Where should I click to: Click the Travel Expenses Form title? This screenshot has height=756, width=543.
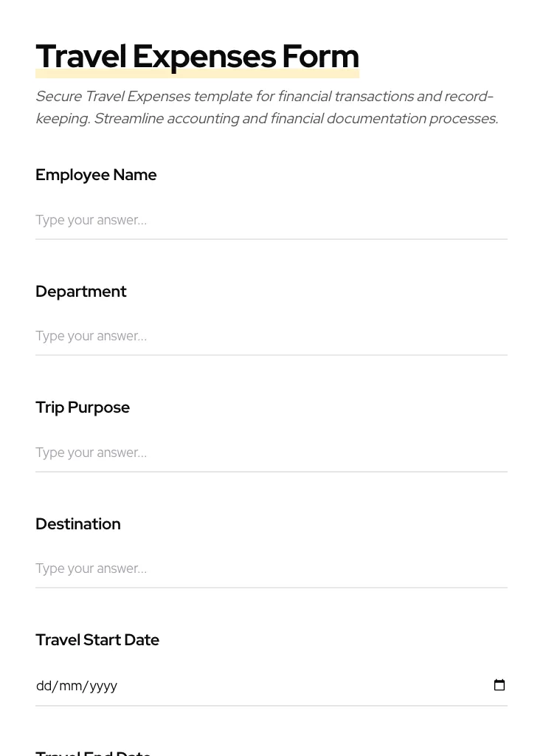[197, 55]
